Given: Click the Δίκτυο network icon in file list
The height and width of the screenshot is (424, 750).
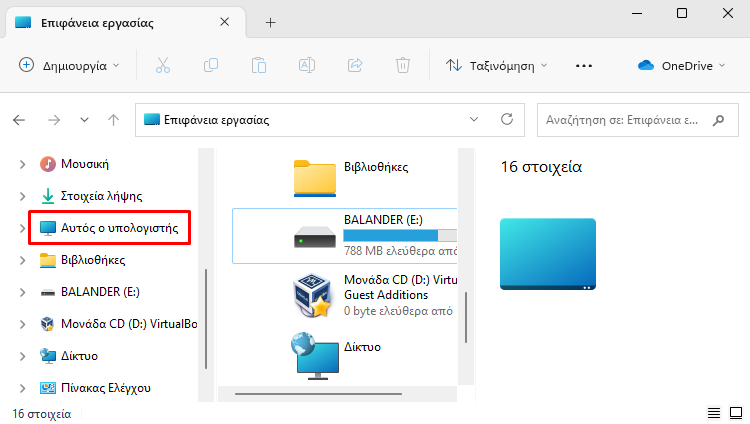Looking at the screenshot, I should pos(315,356).
